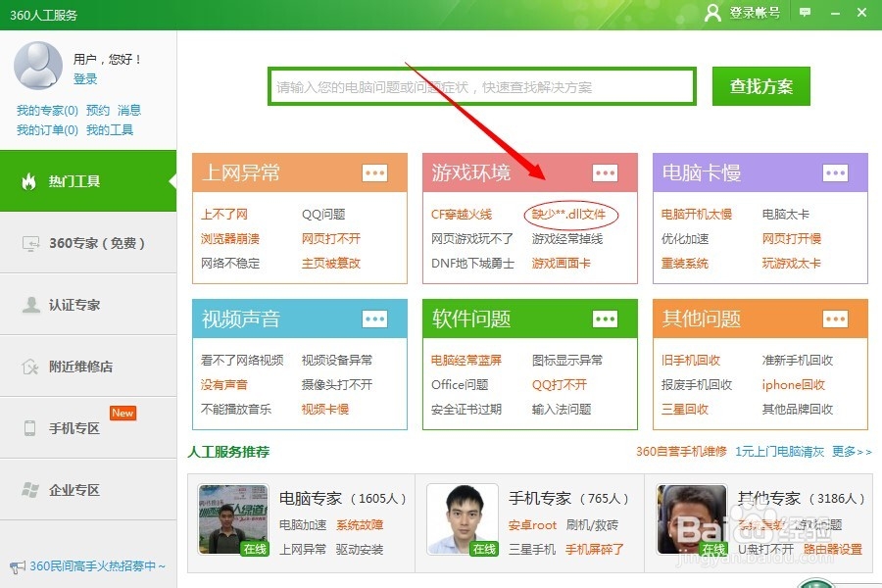The width and height of the screenshot is (882, 588).
Task: Open the 登录 login link
Action: (85, 78)
